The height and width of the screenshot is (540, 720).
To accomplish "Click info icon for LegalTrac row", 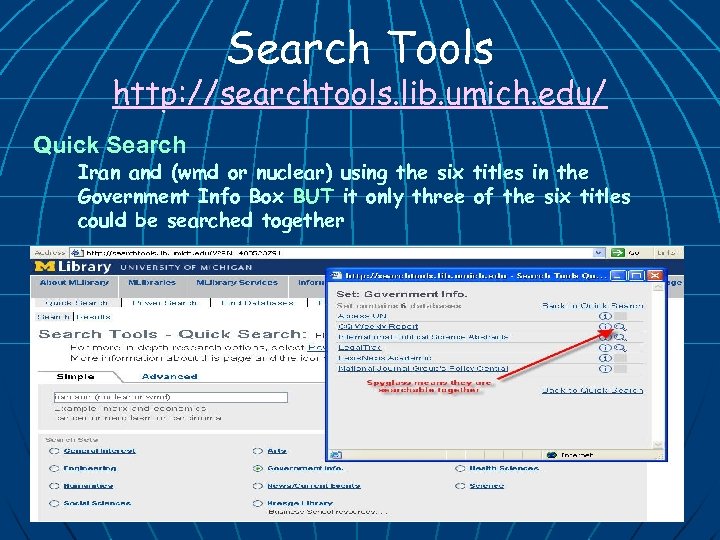I will 605,348.
